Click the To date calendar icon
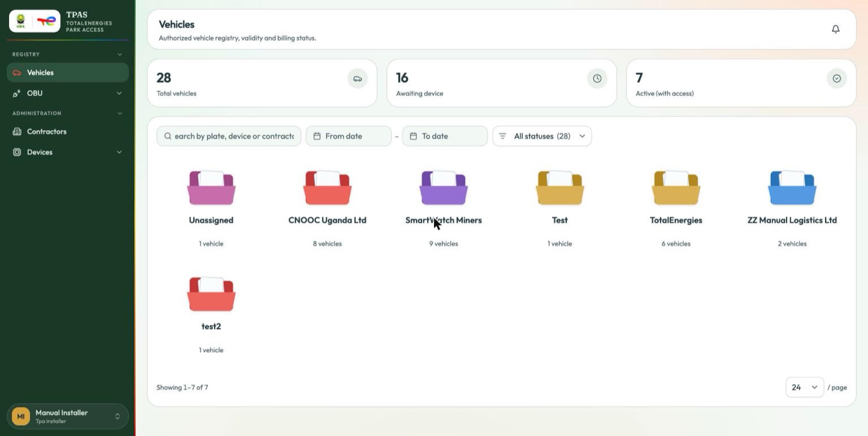The width and height of the screenshot is (868, 436). coord(414,136)
